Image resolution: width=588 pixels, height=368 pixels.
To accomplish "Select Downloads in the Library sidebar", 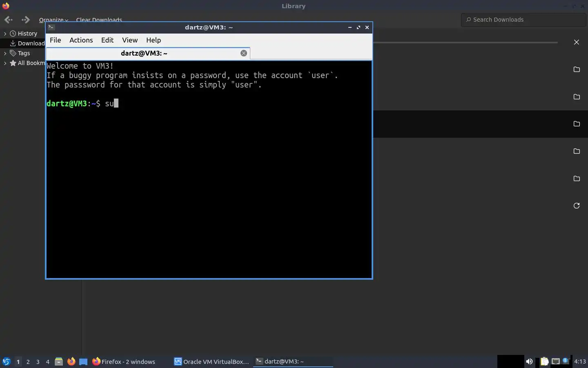I will point(27,43).
